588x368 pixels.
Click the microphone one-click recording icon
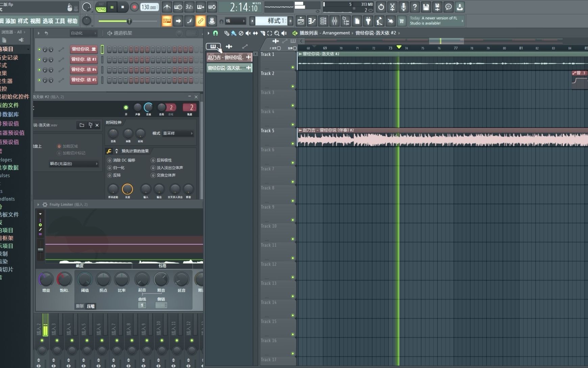[x=403, y=7]
